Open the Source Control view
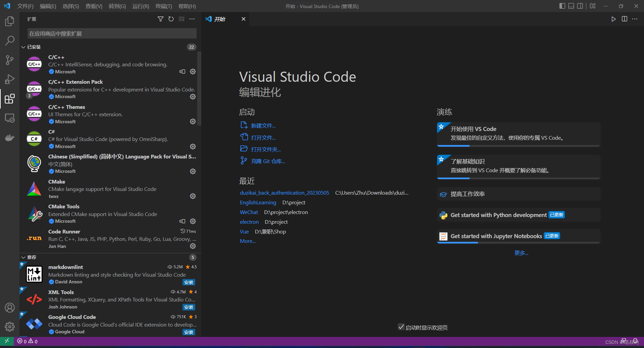644x348 pixels. coord(10,60)
